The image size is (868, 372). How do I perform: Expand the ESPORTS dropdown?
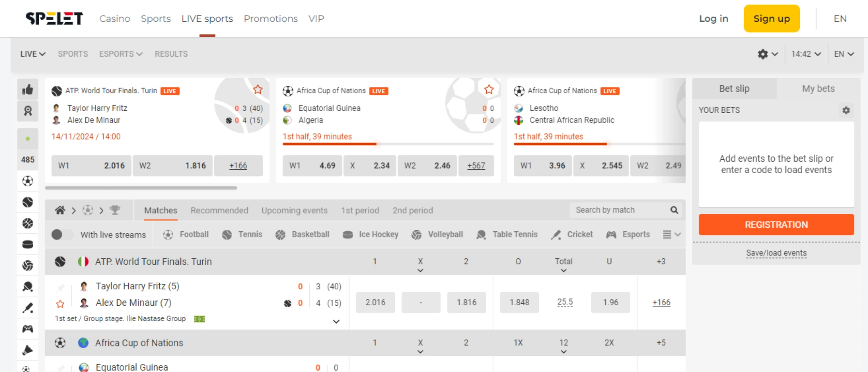point(121,54)
